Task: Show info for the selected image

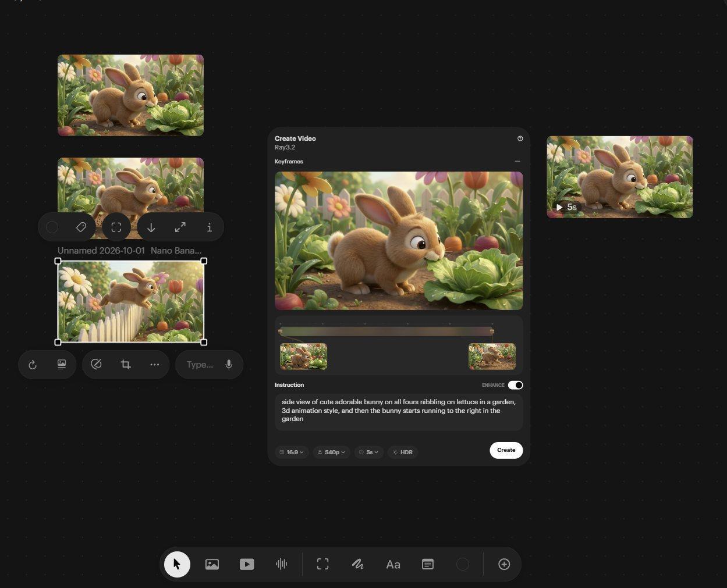Action: [210, 227]
